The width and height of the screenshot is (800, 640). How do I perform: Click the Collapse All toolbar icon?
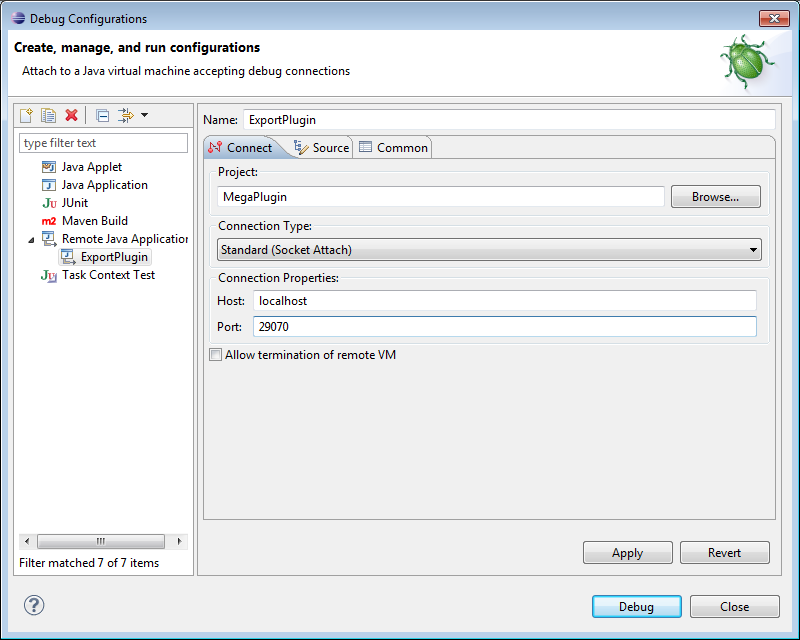pos(102,116)
